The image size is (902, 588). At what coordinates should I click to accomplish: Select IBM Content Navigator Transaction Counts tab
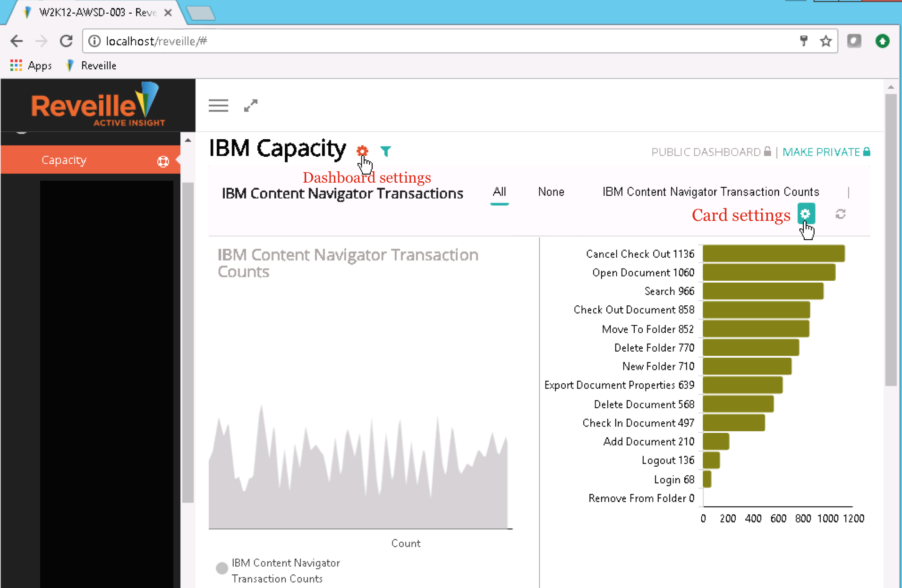coord(711,192)
